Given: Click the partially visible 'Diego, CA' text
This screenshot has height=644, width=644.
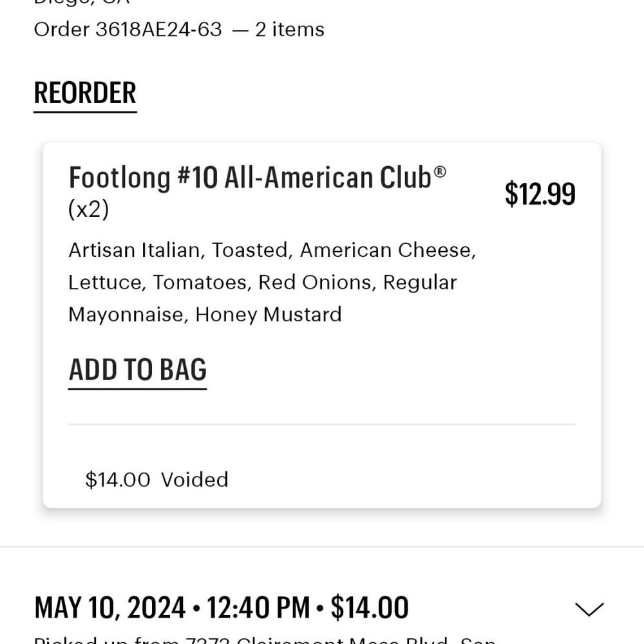Looking at the screenshot, I should coord(82,3).
